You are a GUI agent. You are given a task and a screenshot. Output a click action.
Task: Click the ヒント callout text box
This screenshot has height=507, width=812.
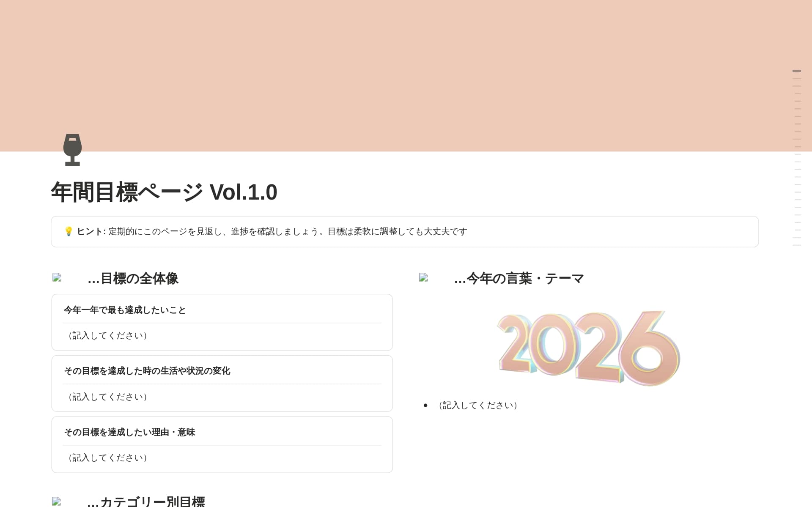(x=405, y=232)
